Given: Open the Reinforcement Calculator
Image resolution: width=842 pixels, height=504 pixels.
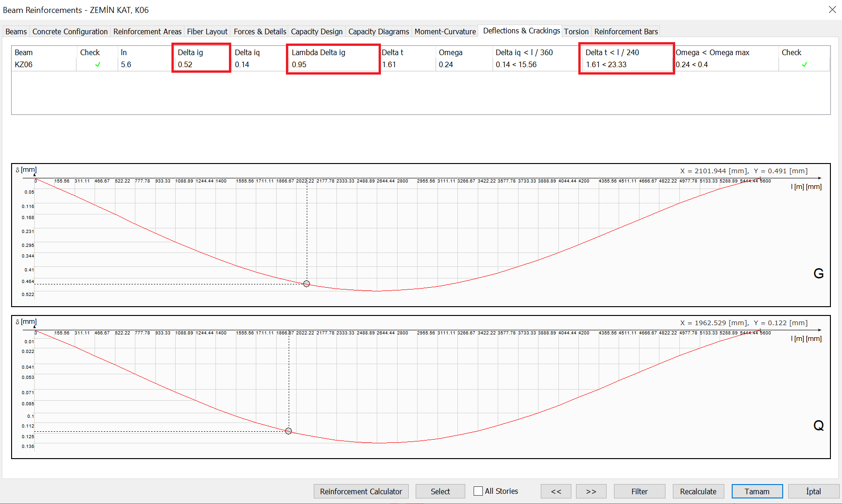Looking at the screenshot, I should pos(361,491).
